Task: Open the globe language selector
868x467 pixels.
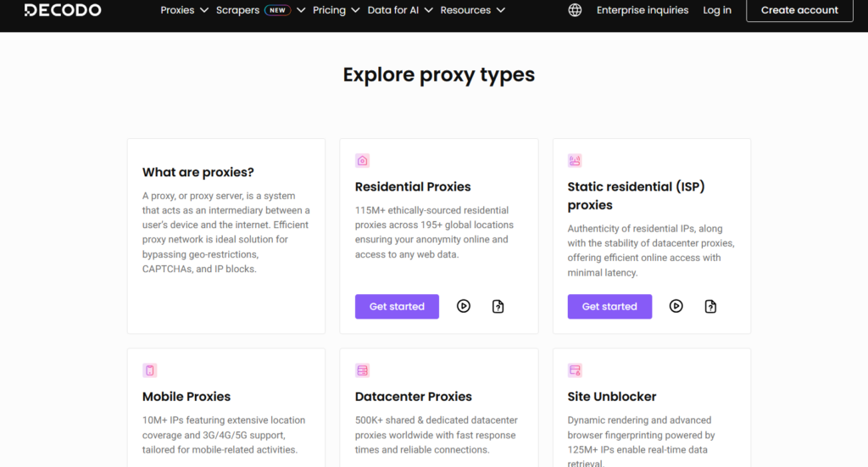Action: point(576,10)
